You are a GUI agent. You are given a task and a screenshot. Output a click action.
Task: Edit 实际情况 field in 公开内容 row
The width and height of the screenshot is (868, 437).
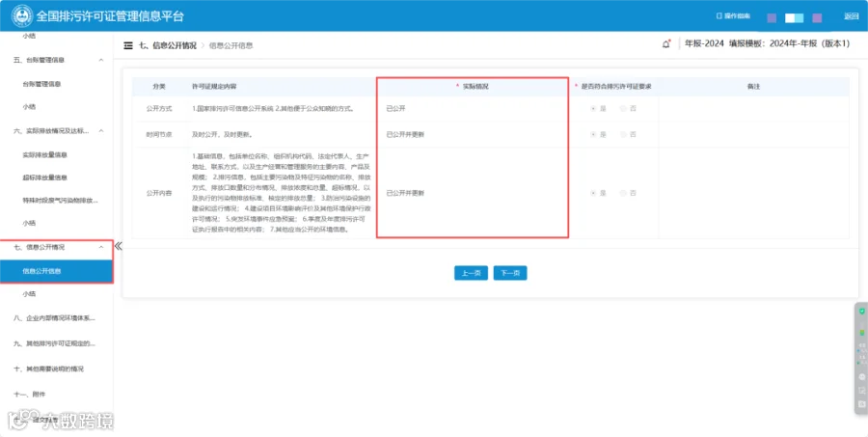coord(473,193)
